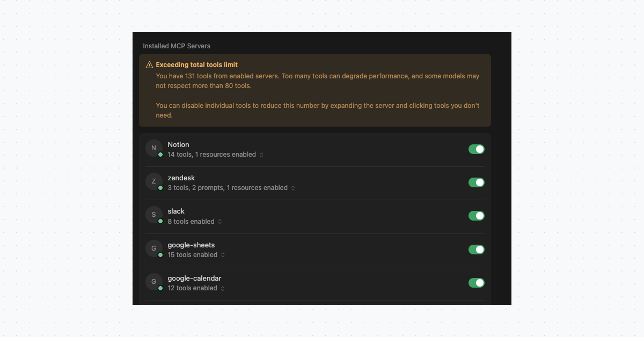Screen dimensions: 644x337
Task: Click the google-calendar server avatar icon
Action: tap(154, 282)
